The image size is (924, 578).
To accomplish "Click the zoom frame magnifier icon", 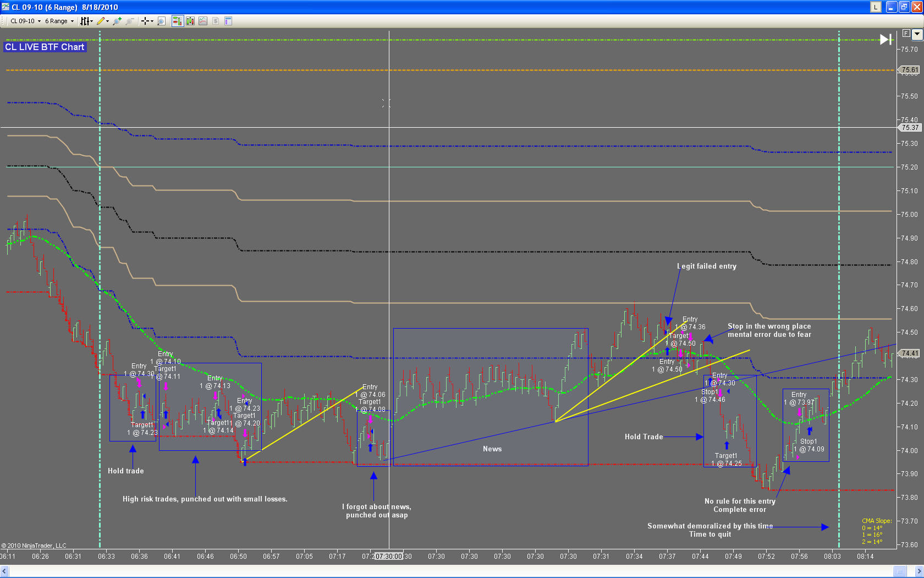I will tap(161, 21).
